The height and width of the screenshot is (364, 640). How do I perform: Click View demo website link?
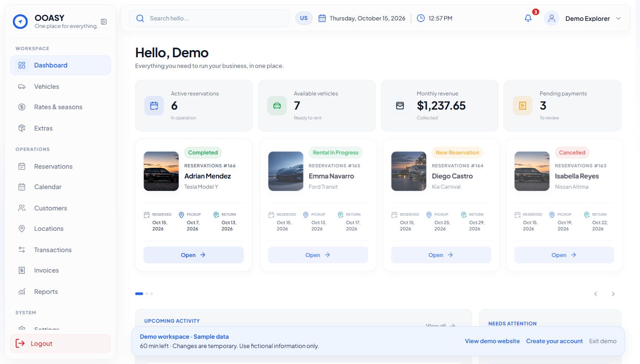click(x=492, y=341)
